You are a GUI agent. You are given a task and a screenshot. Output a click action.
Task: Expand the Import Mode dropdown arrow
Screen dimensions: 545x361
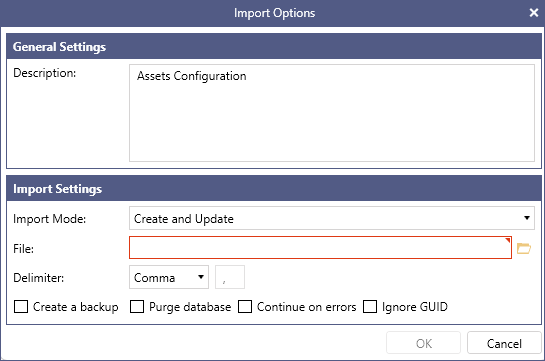click(x=527, y=218)
